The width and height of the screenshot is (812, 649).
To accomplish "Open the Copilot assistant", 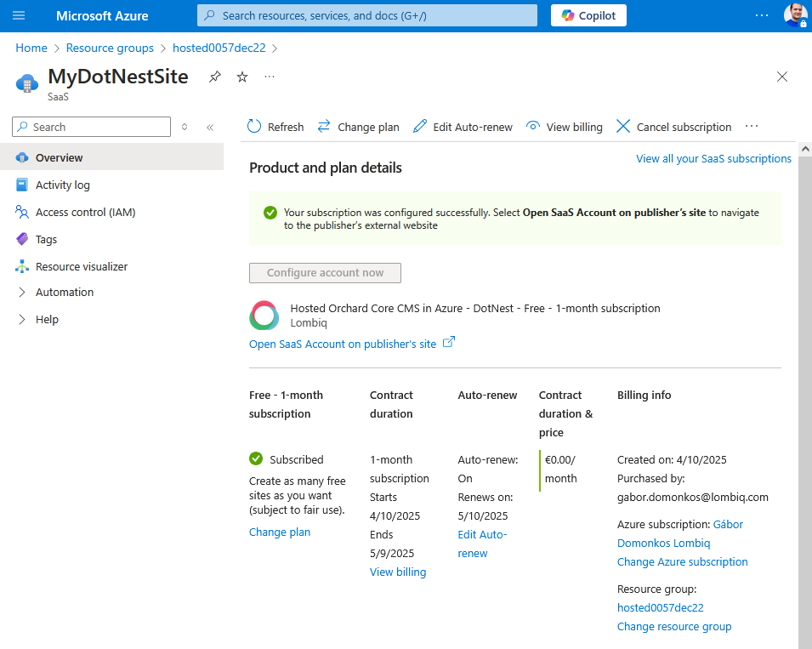I will (x=588, y=15).
